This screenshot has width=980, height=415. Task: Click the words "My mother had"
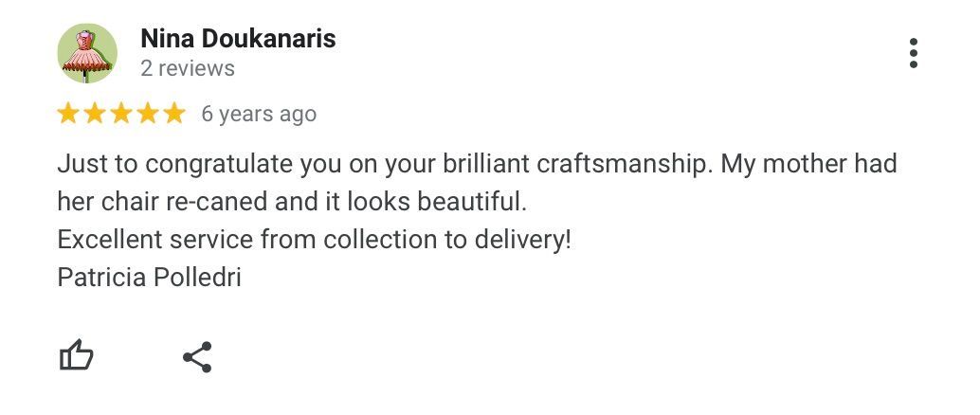808,164
